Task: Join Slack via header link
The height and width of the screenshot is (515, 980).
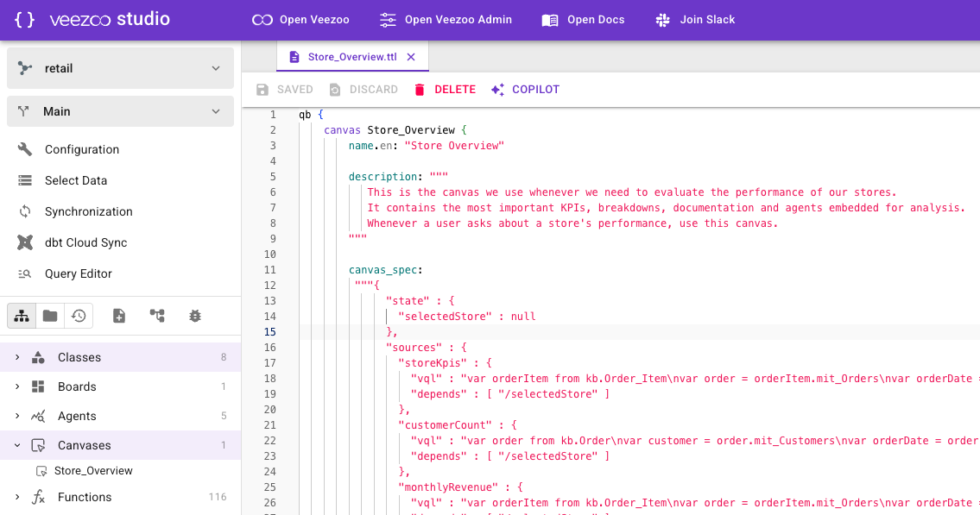Action: point(695,20)
